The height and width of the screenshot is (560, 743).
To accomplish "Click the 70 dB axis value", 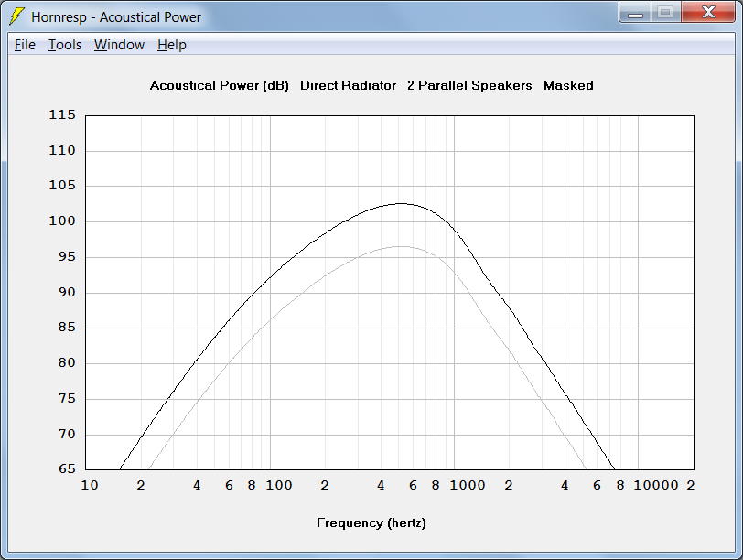I will click(x=67, y=434).
